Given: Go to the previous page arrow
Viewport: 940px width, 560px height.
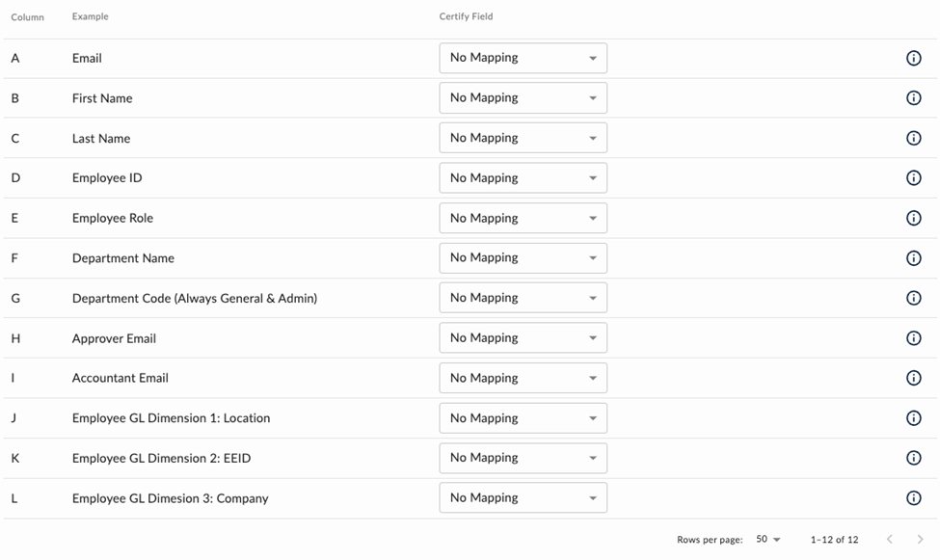Looking at the screenshot, I should click(x=889, y=540).
